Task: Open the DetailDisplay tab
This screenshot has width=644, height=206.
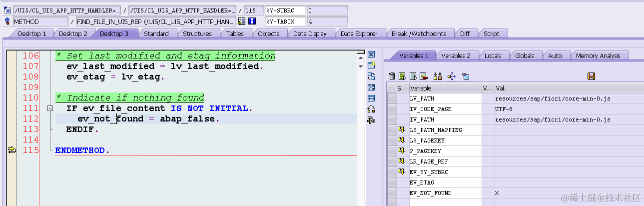Action: (x=310, y=33)
